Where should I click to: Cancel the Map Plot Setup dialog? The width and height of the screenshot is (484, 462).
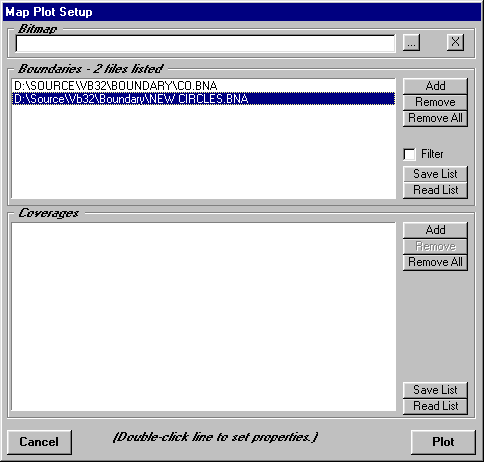[x=39, y=442]
